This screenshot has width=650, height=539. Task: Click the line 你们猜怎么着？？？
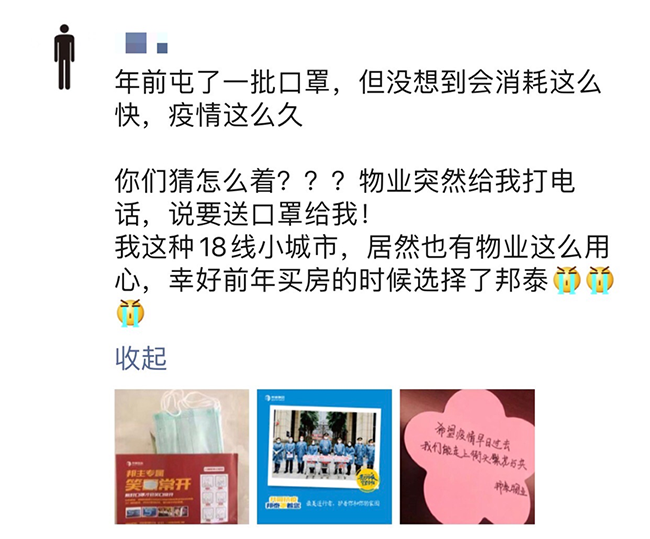pos(230,181)
